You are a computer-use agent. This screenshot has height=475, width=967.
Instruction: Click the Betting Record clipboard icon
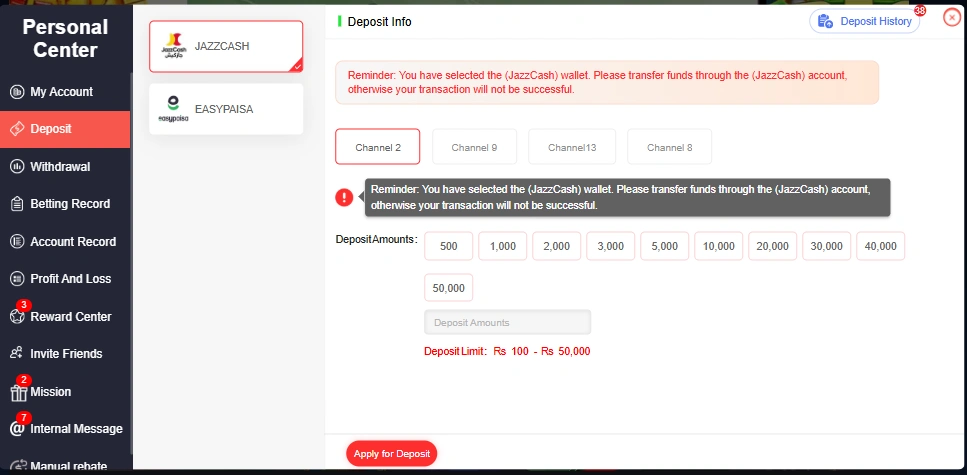(17, 204)
